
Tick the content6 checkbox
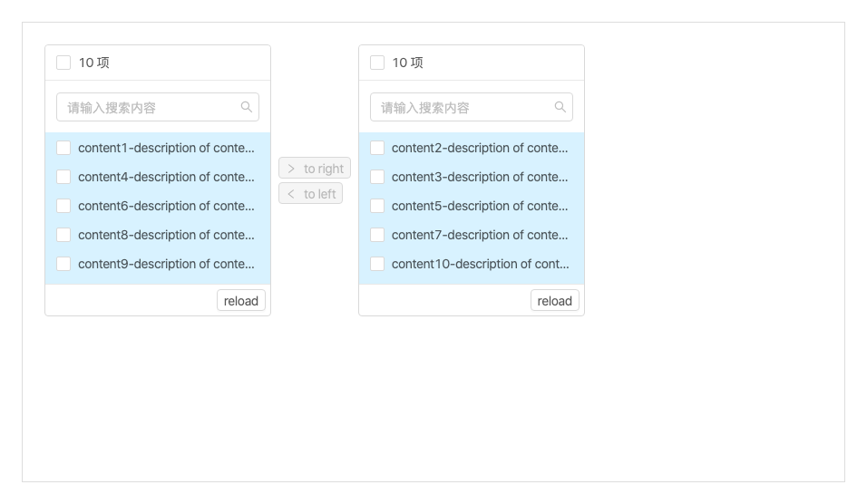tap(63, 206)
